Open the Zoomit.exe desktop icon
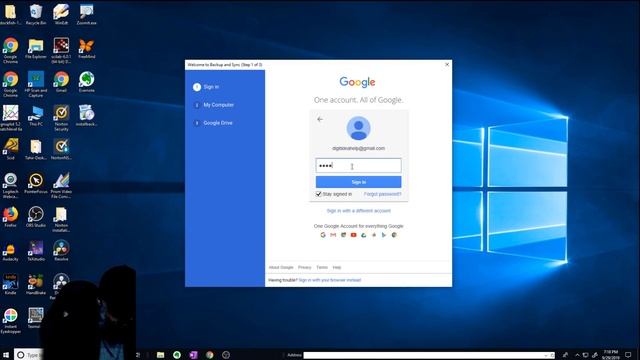Viewport: 640px width, 360px height. [87, 14]
